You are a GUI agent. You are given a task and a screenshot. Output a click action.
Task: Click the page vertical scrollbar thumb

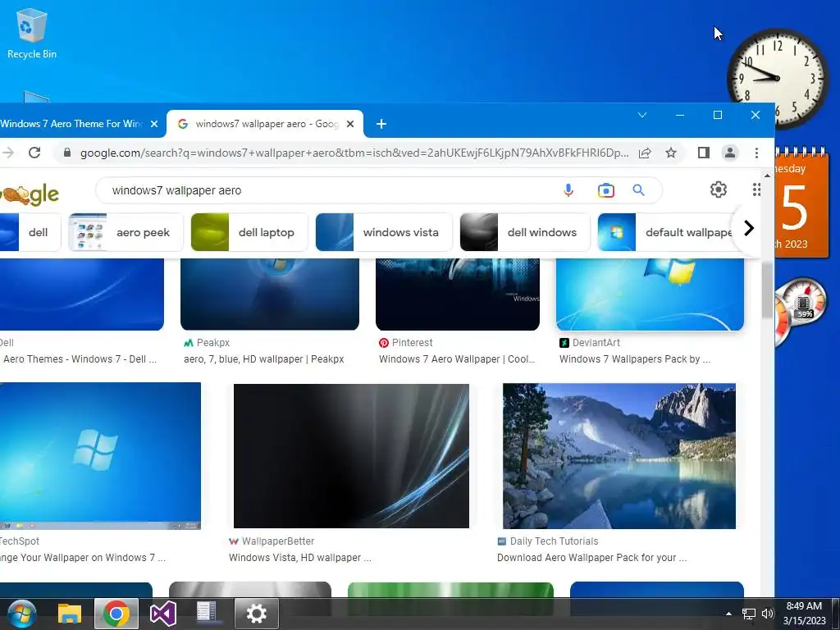coord(767,290)
